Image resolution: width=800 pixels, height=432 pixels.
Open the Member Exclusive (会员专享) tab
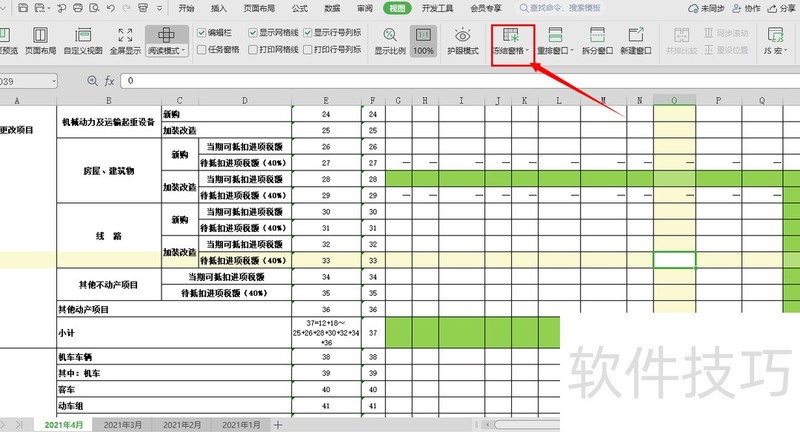point(486,8)
